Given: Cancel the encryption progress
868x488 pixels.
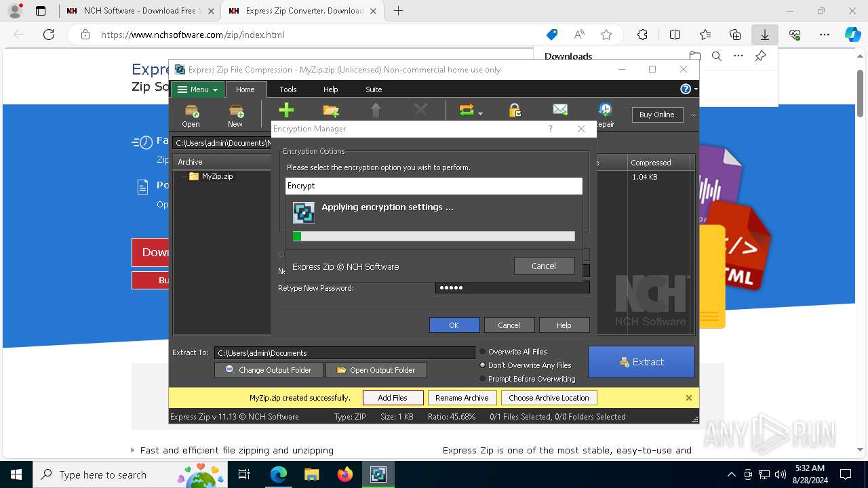Looking at the screenshot, I should click(x=544, y=266).
